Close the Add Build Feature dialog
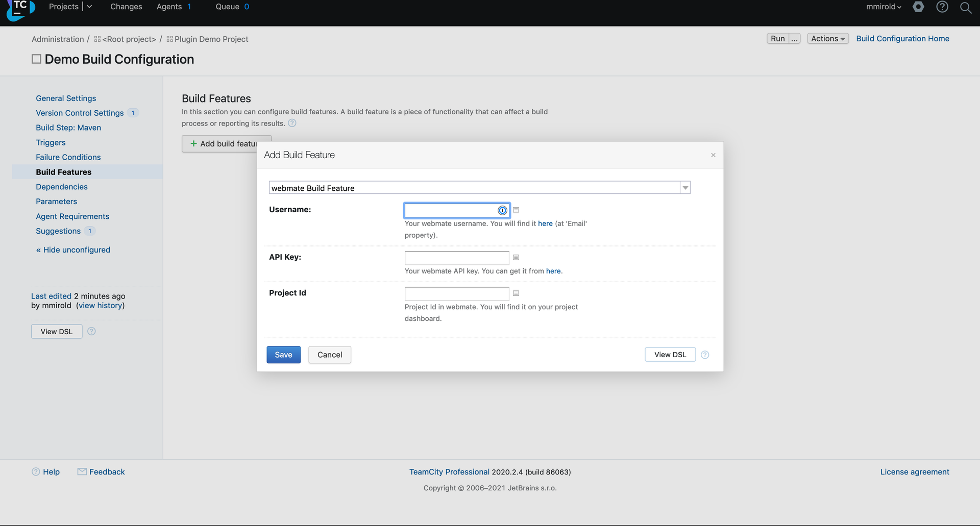980x526 pixels. click(713, 155)
